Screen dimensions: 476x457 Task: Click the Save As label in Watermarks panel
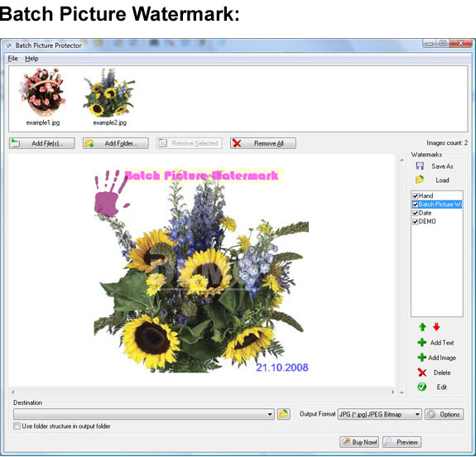(442, 166)
